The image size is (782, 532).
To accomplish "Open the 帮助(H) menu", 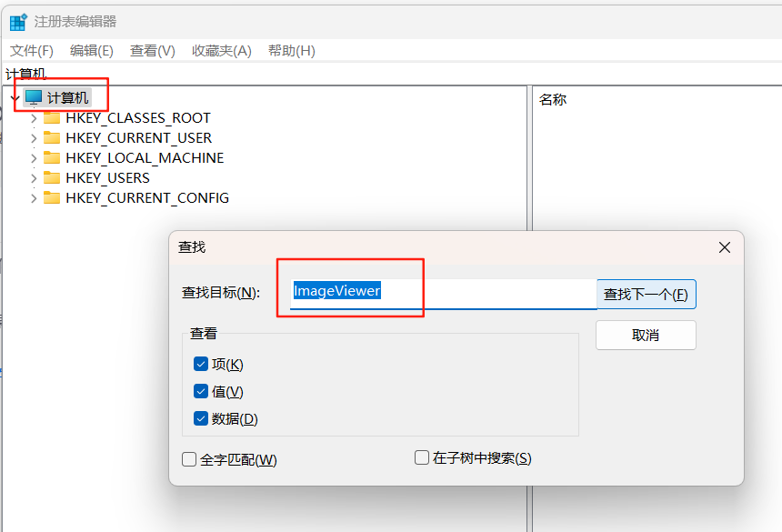I will click(292, 51).
